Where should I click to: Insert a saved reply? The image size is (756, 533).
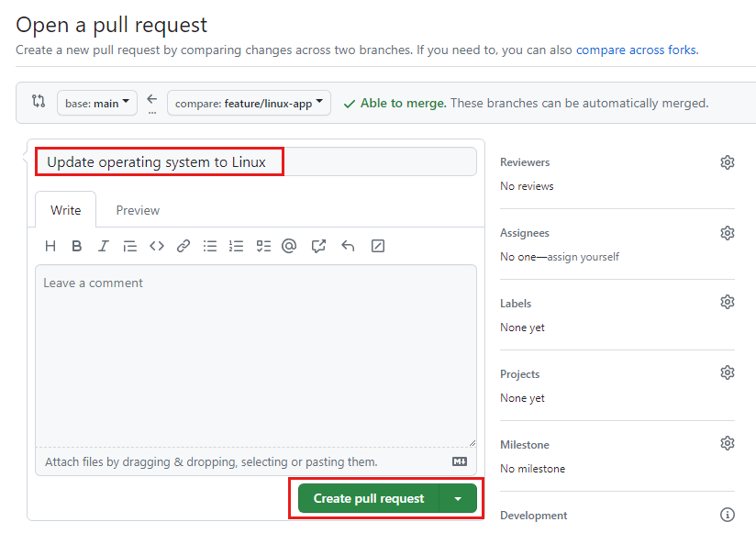tap(348, 246)
